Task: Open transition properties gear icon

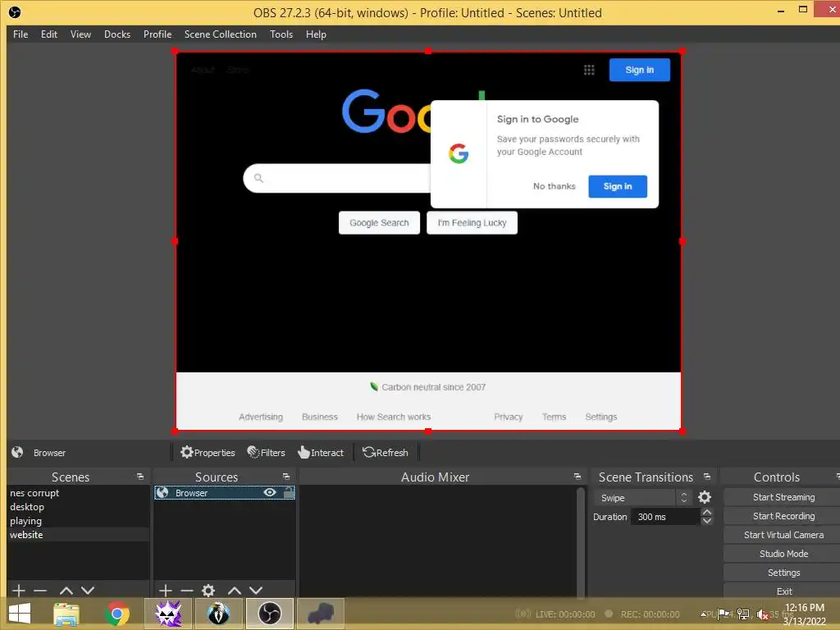Action: coord(705,498)
